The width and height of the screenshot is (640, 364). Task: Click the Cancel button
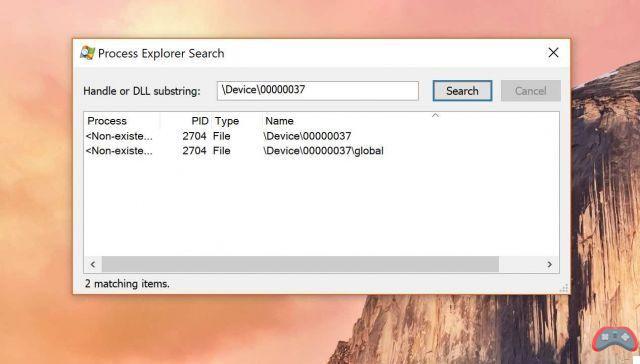(531, 91)
